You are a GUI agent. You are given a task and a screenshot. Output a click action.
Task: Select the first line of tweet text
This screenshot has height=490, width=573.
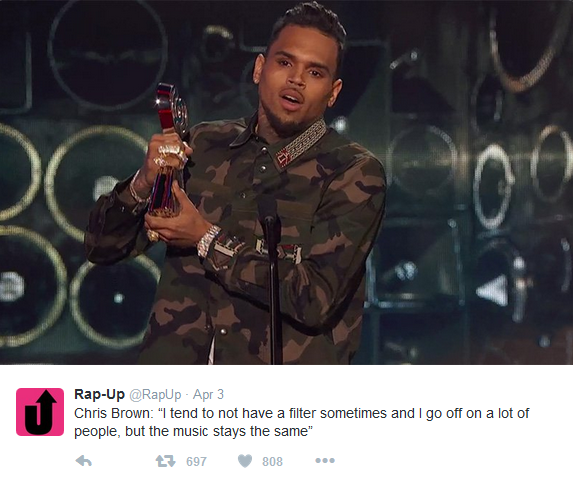301,413
